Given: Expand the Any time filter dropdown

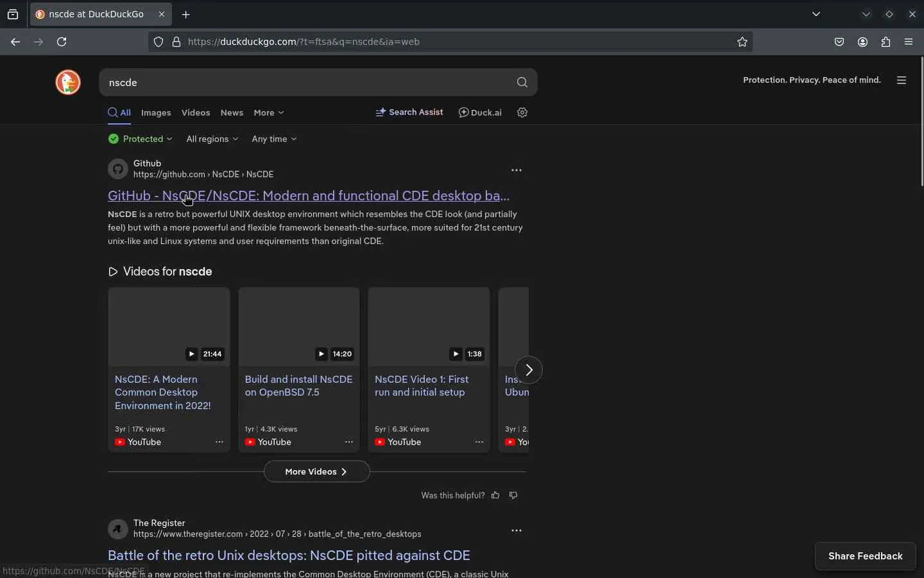Looking at the screenshot, I should (275, 139).
